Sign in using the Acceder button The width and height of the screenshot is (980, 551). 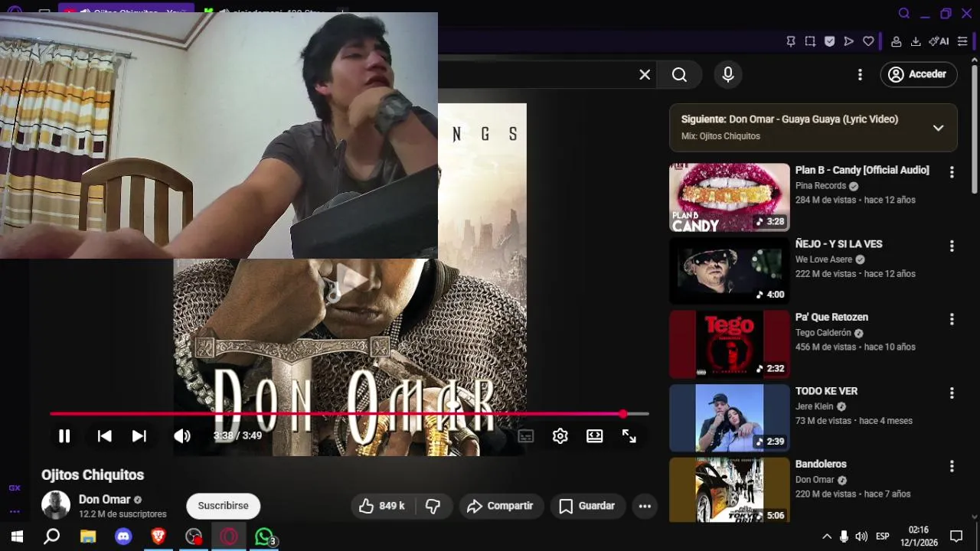[x=919, y=74]
